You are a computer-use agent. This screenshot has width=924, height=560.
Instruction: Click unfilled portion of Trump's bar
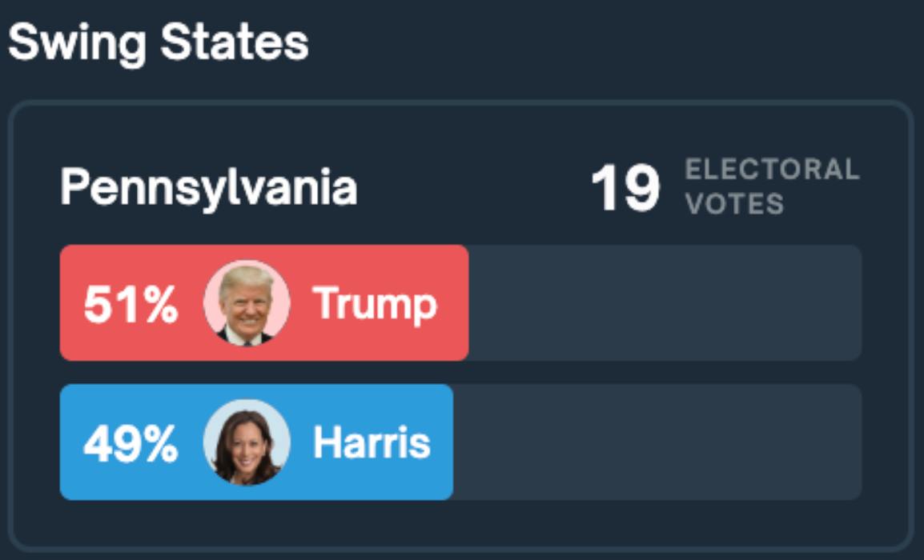pyautogui.click(x=665, y=302)
